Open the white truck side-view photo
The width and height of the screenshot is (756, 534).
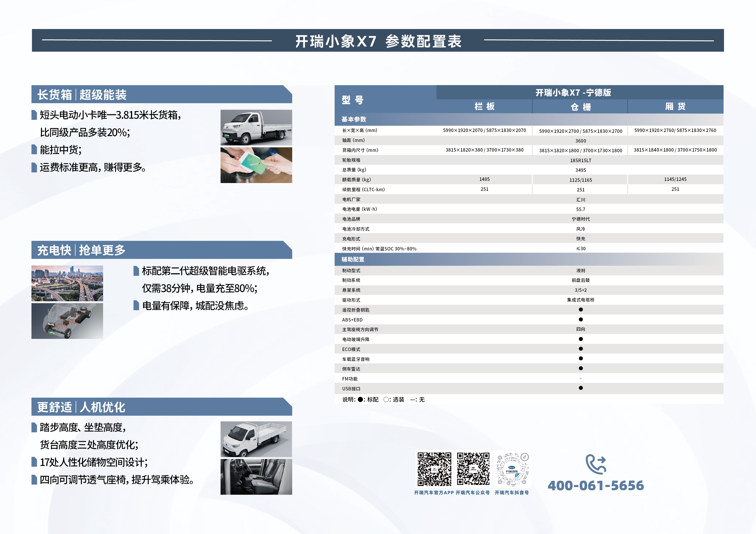tap(256, 127)
